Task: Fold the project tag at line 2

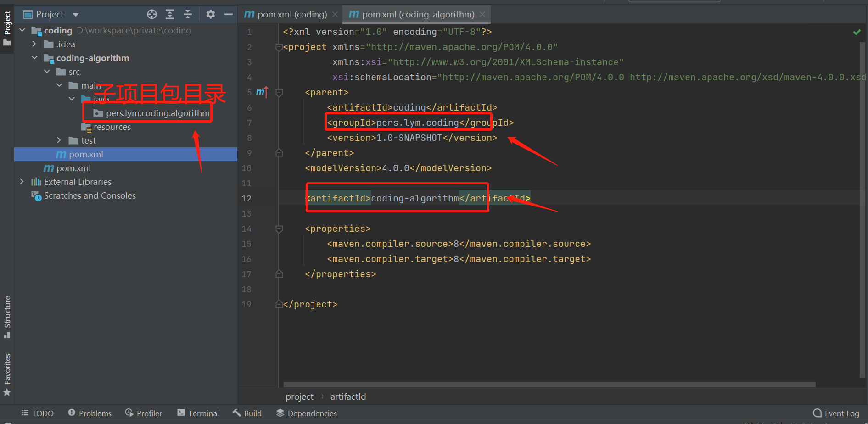Action: point(279,47)
